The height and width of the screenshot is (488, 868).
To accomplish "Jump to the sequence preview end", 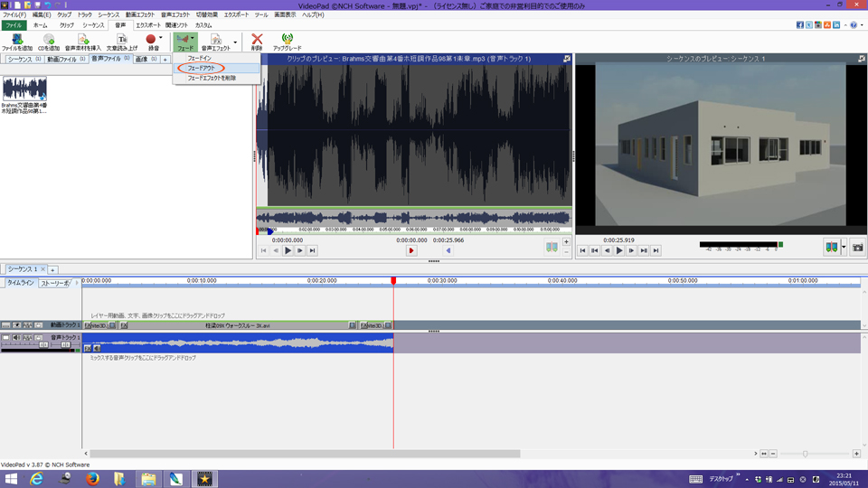I will [x=656, y=250].
